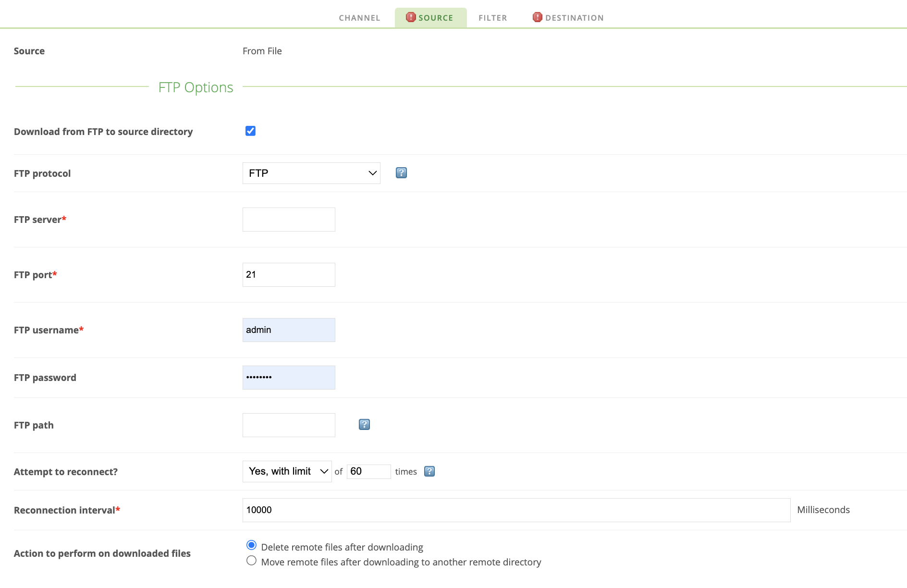Click the error icon on Source tab
The height and width of the screenshot is (588, 907).
tap(410, 17)
